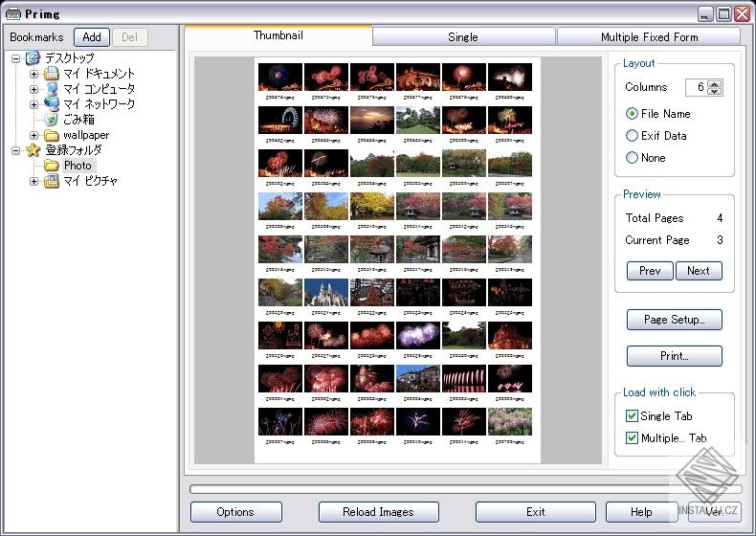Expand the マイ ドキュメント node
Screen dimensions: 756x536
click(33, 75)
